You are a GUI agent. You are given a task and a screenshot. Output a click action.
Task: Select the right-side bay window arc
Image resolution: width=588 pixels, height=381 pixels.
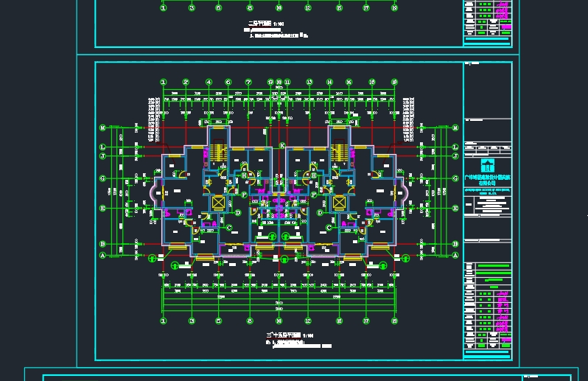click(x=403, y=194)
